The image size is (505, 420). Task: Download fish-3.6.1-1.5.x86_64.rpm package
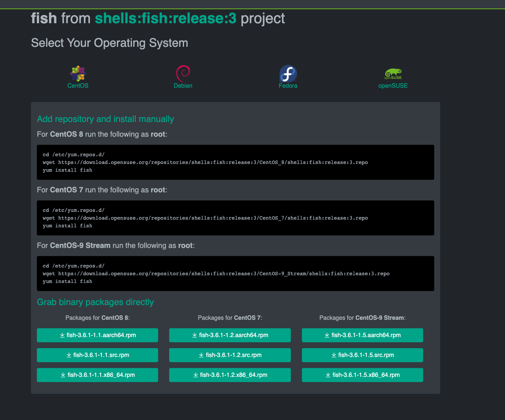[x=362, y=375]
